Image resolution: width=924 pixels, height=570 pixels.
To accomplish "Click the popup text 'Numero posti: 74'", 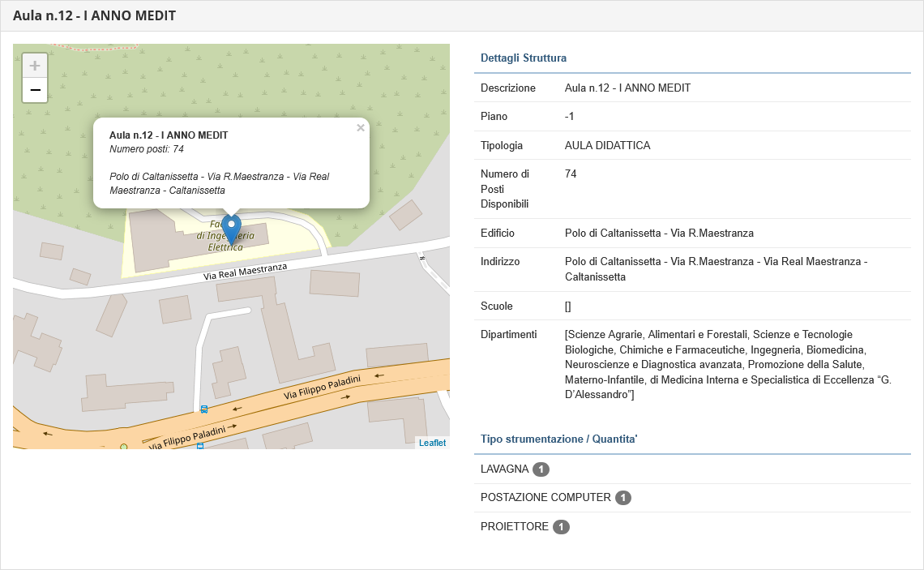I will coord(147,149).
